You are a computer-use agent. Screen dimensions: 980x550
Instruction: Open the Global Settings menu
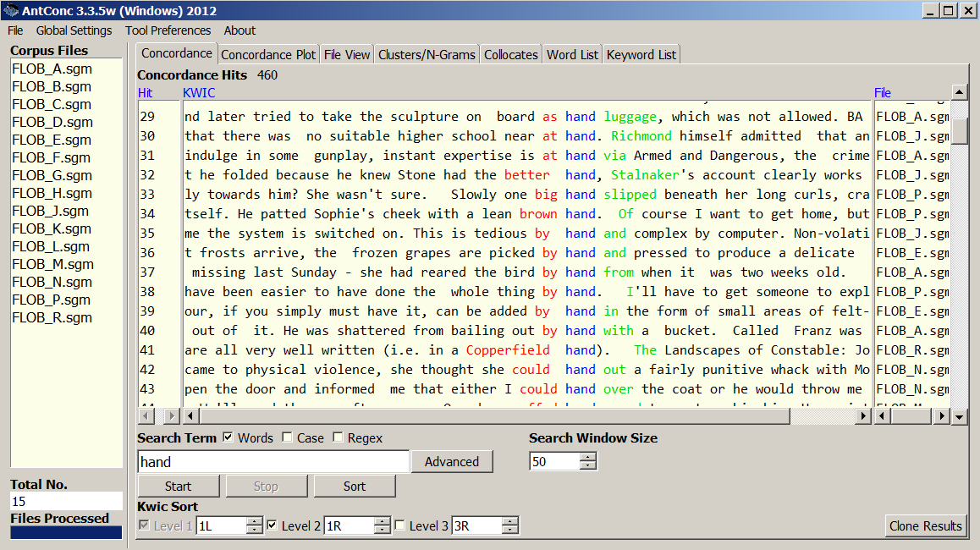[74, 30]
